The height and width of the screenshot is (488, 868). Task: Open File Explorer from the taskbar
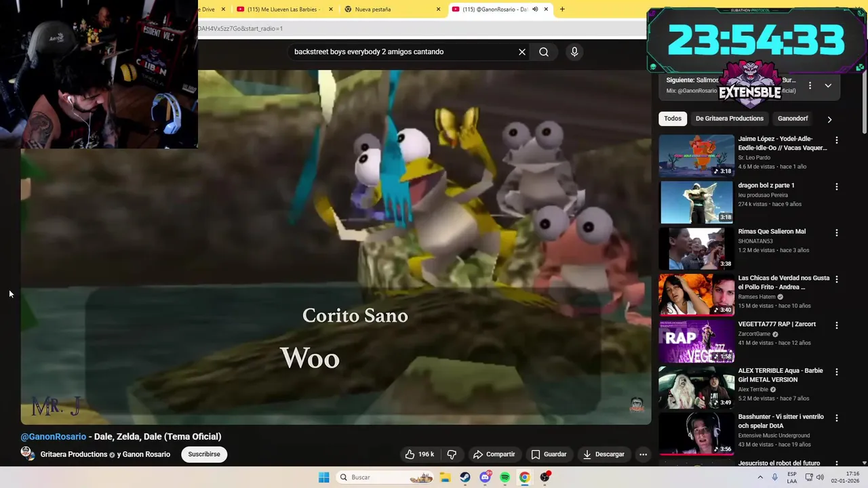coord(445,477)
